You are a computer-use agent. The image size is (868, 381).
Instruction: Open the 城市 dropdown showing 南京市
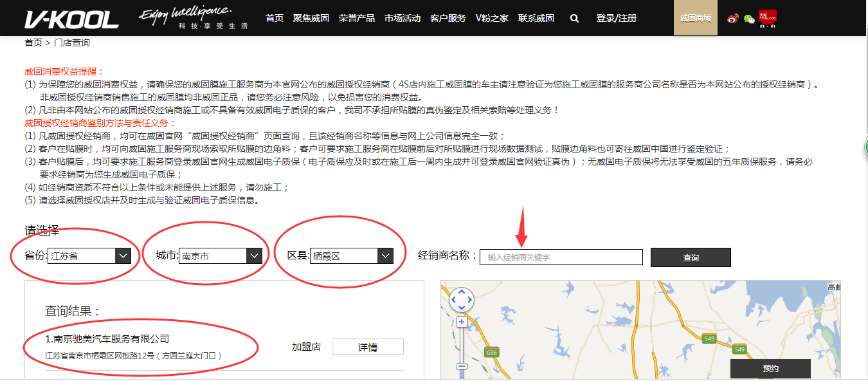click(221, 256)
